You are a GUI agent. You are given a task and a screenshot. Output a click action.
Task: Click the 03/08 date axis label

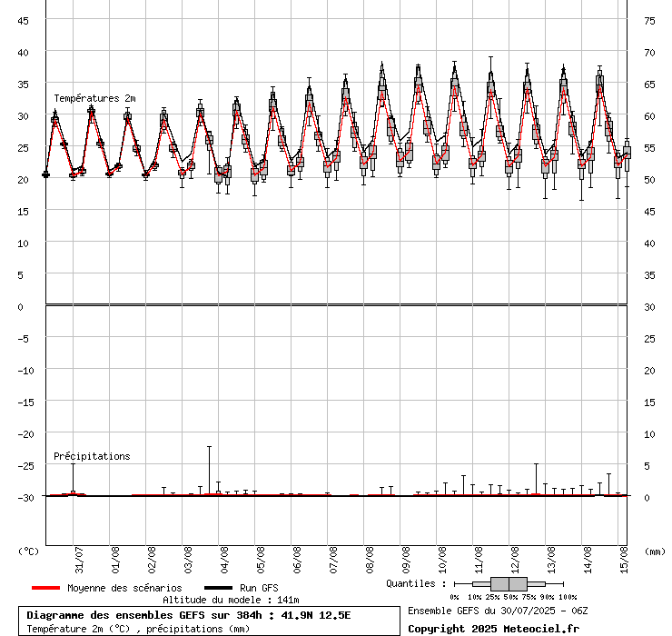point(189,560)
